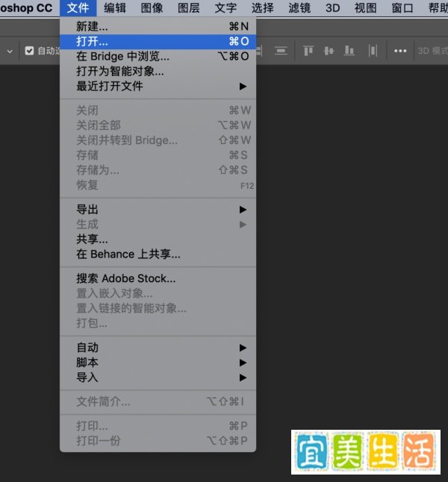The image size is (448, 482).
Task: Expand the 自动 submenu
Action: [158, 348]
